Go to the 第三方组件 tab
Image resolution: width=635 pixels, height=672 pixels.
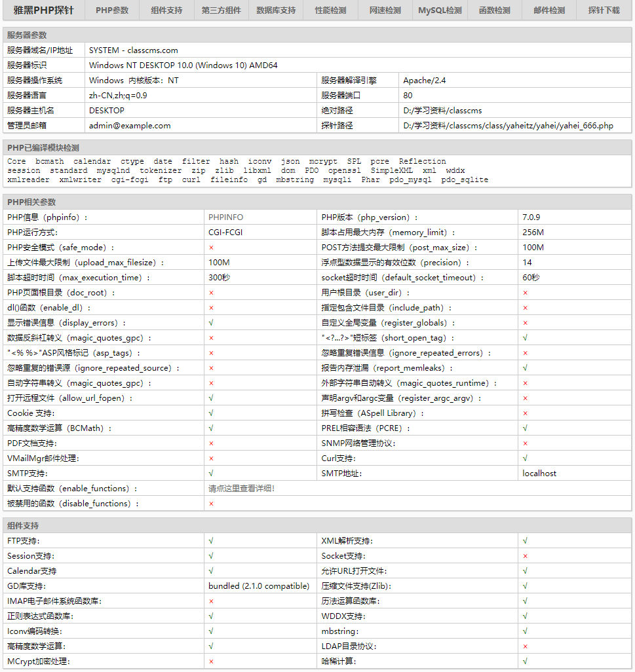221,10
